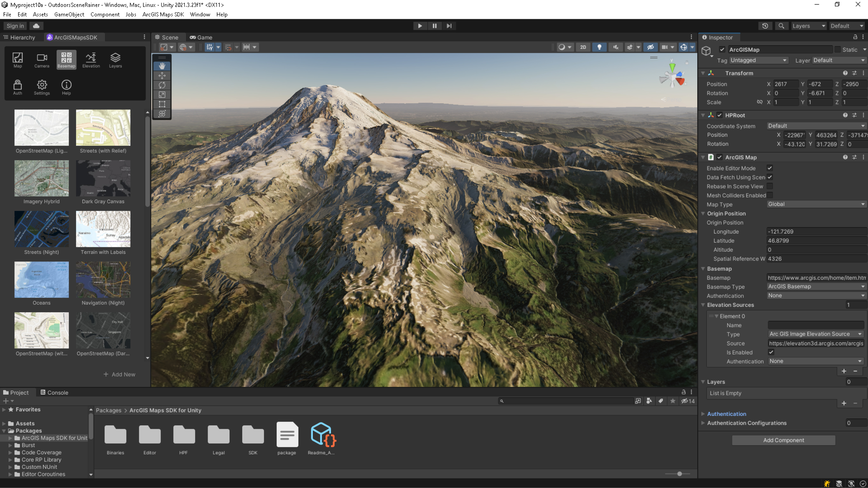This screenshot has width=868, height=488.
Task: Select the Scale tool in Scene toolbar
Action: click(162, 95)
